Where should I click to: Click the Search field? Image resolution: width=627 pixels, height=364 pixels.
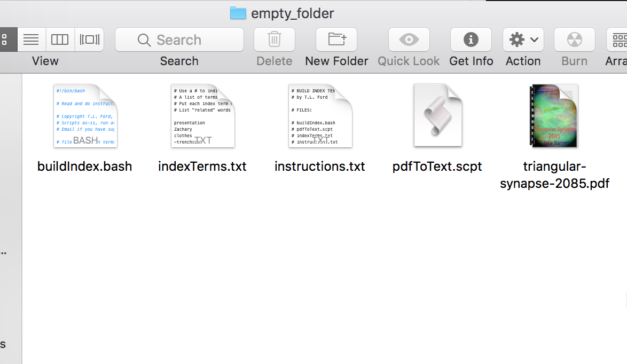pos(179,39)
